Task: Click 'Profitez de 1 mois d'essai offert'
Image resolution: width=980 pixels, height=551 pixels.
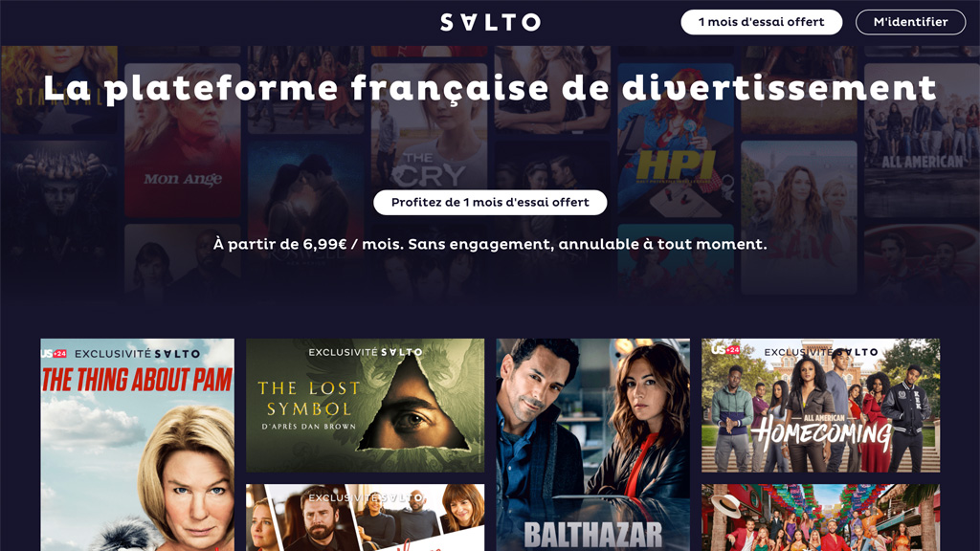Action: [490, 203]
